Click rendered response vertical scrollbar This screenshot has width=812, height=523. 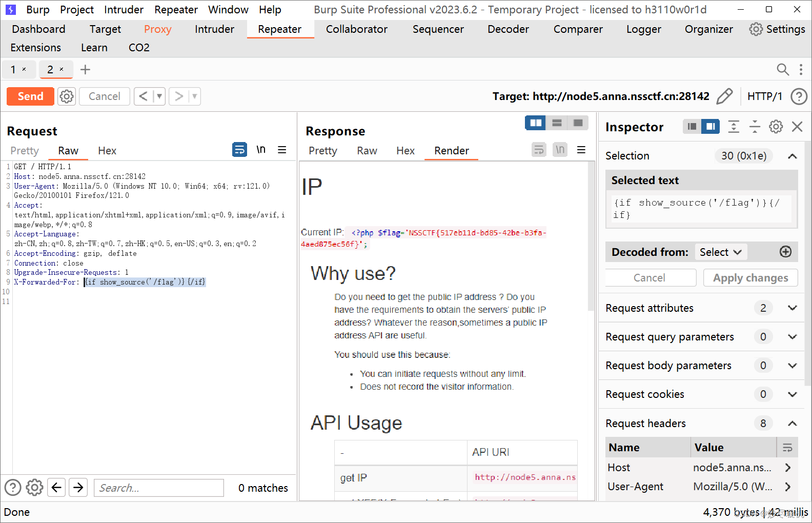[x=591, y=236]
